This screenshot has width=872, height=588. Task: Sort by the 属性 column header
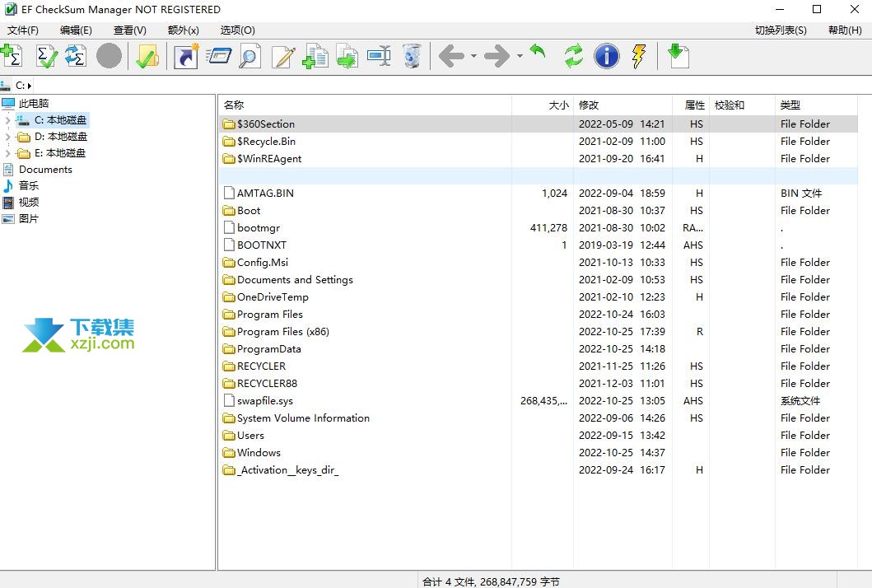pos(691,105)
